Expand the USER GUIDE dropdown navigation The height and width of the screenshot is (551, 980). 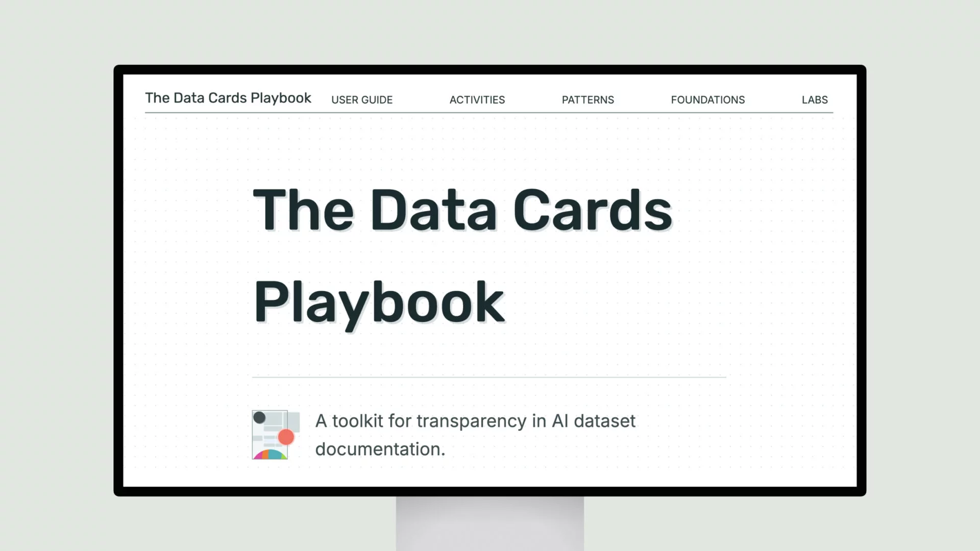tap(362, 99)
